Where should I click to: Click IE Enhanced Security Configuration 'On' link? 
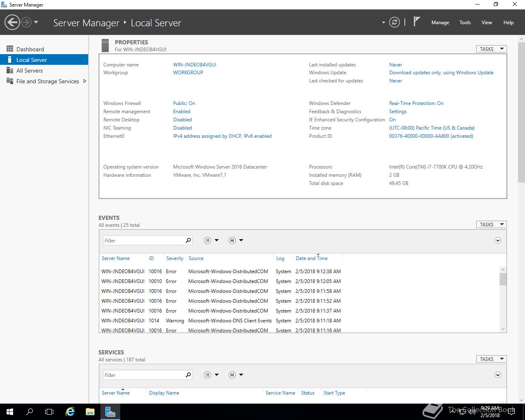[x=393, y=120]
